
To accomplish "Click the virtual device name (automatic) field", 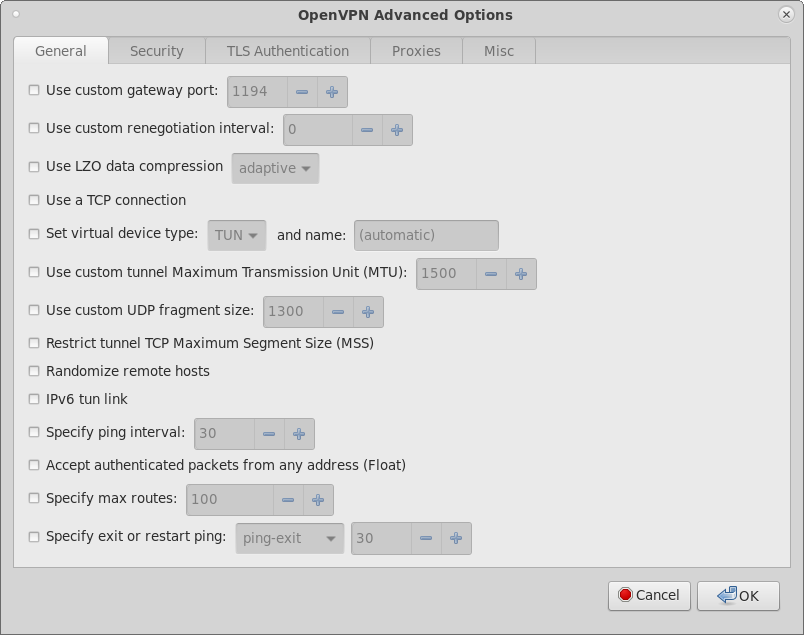I will click(x=426, y=235).
